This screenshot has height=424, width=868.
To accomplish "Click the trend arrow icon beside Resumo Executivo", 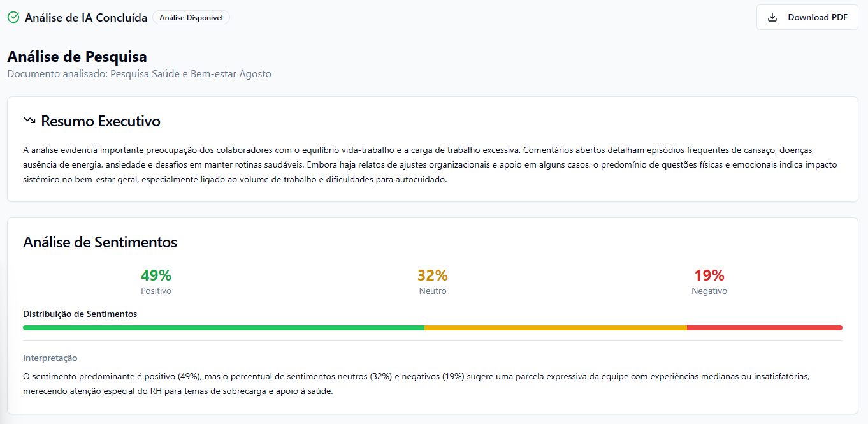I will [x=29, y=121].
